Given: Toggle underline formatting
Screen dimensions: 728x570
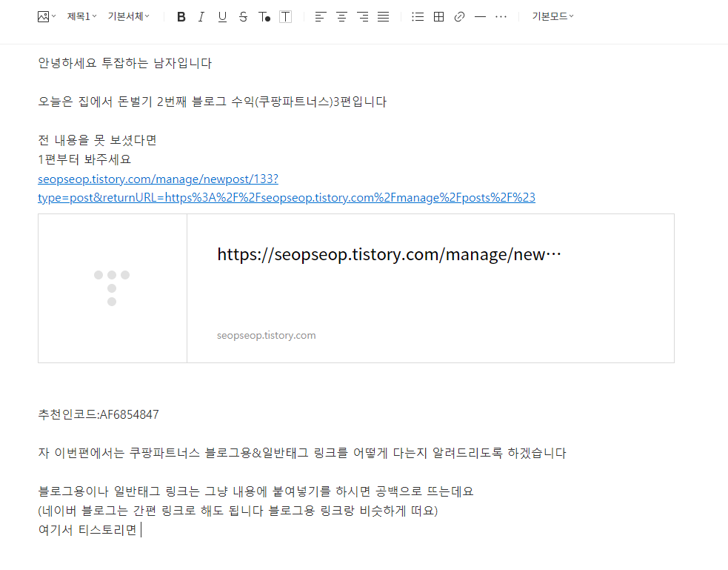Looking at the screenshot, I should pos(222,17).
